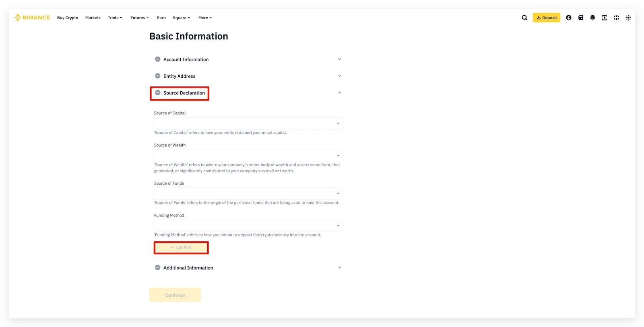Open the language globe icon
Viewport: 644px width, 327px height.
616,18
